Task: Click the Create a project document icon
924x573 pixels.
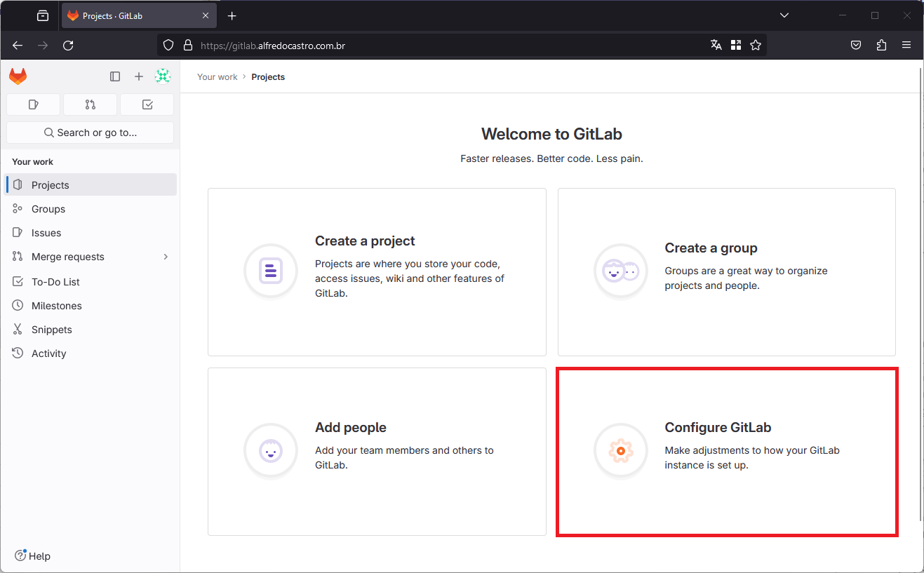Action: pos(271,271)
